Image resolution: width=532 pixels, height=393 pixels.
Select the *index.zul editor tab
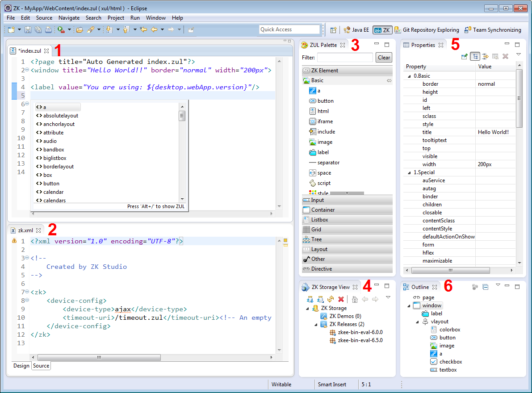pos(29,51)
